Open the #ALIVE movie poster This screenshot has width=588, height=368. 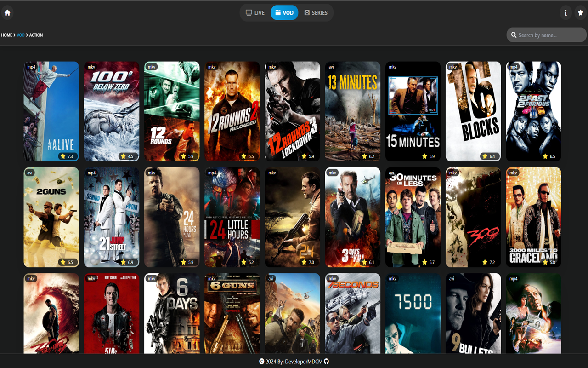pos(51,111)
